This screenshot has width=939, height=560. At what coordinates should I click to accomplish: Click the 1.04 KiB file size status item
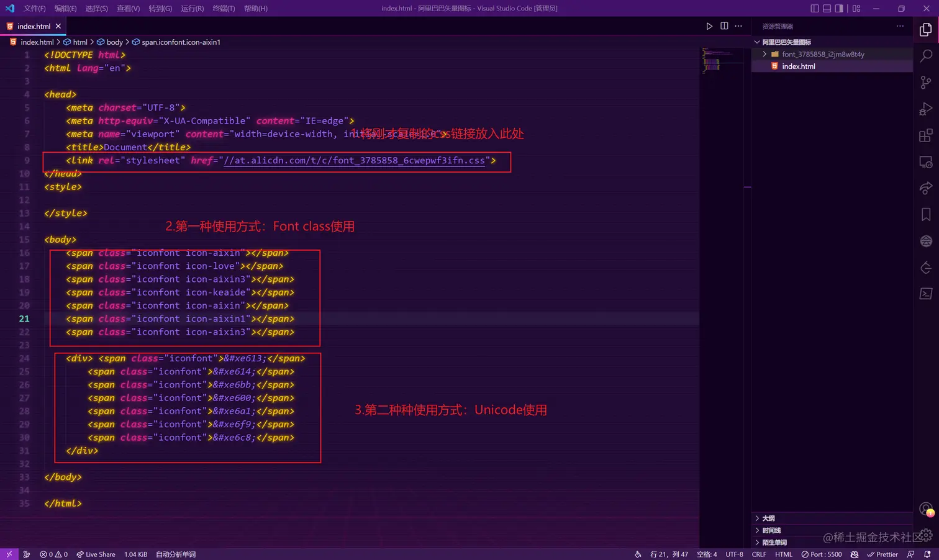tap(135, 554)
